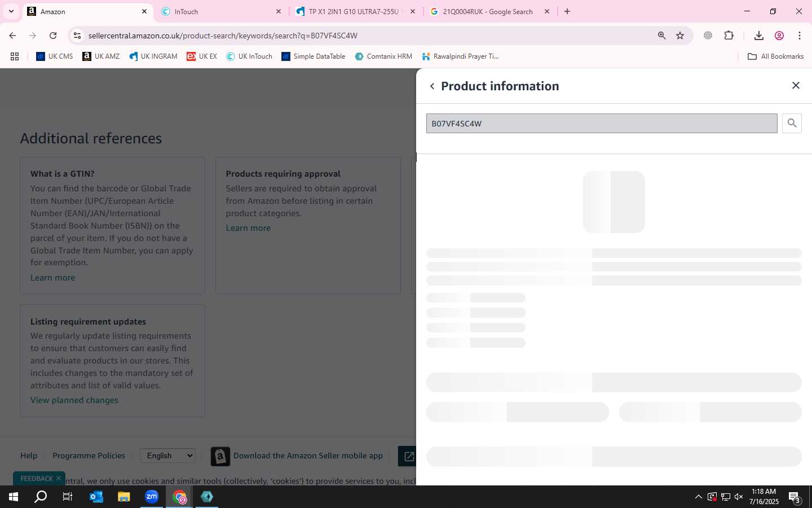Open Simple DataTable bookmark

pyautogui.click(x=314, y=56)
